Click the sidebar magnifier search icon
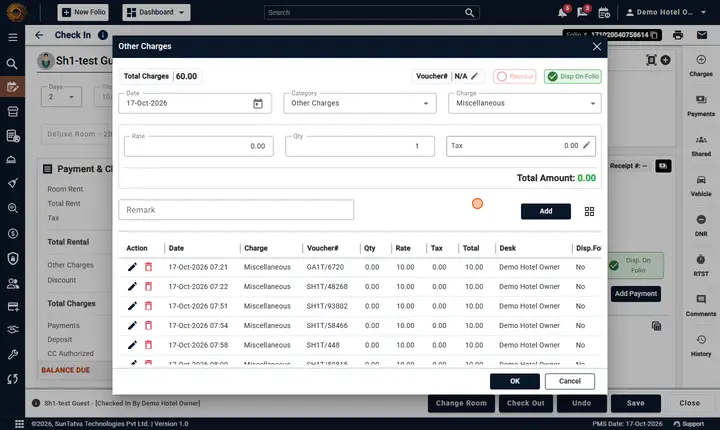The width and height of the screenshot is (720, 430). [x=12, y=64]
